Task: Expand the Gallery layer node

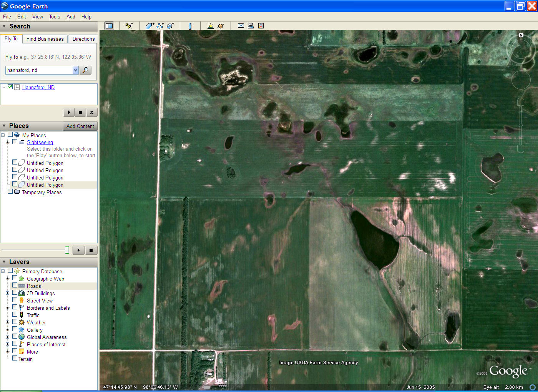Action: pos(7,330)
